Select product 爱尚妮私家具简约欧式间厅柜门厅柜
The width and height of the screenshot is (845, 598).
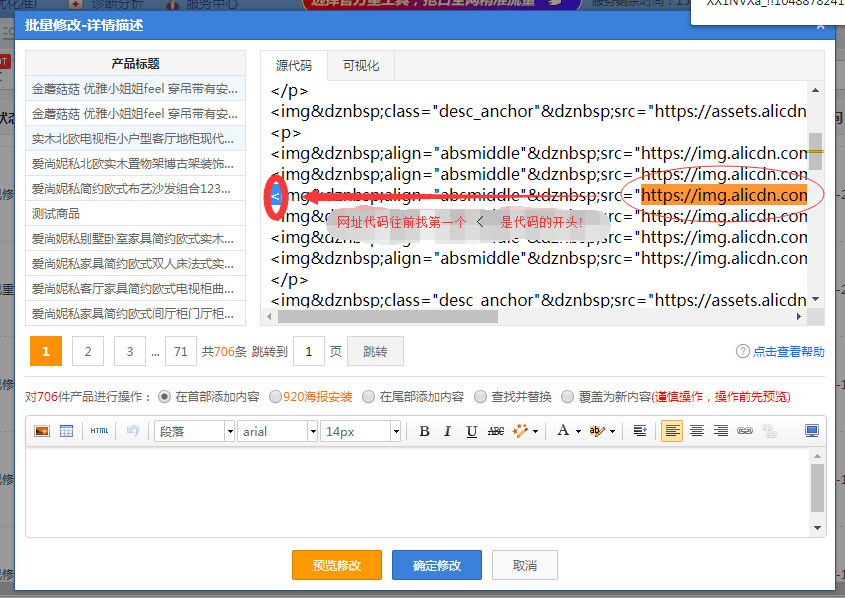click(x=135, y=314)
